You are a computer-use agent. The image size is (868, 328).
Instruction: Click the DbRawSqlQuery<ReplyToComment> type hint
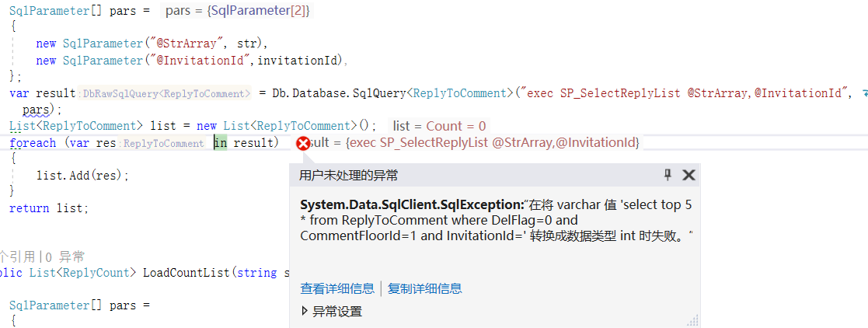pyautogui.click(x=166, y=93)
